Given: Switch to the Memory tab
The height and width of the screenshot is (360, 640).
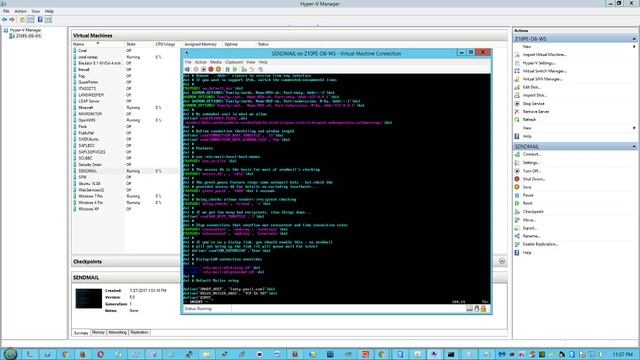Looking at the screenshot, I should (x=98, y=333).
